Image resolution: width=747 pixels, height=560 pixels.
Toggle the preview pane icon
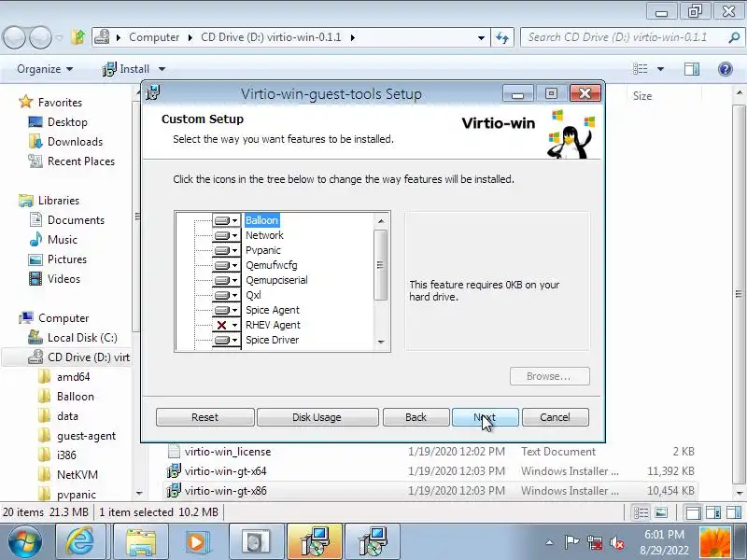692,69
